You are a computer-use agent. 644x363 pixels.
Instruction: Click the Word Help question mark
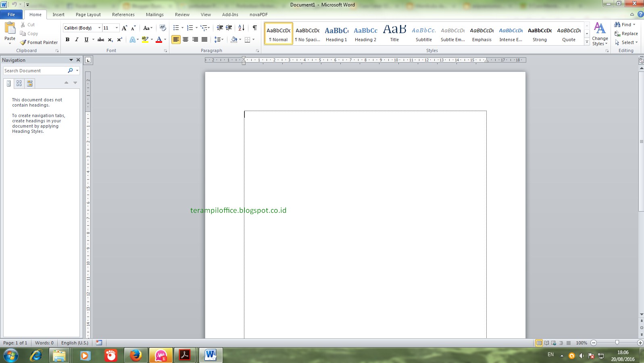640,14
